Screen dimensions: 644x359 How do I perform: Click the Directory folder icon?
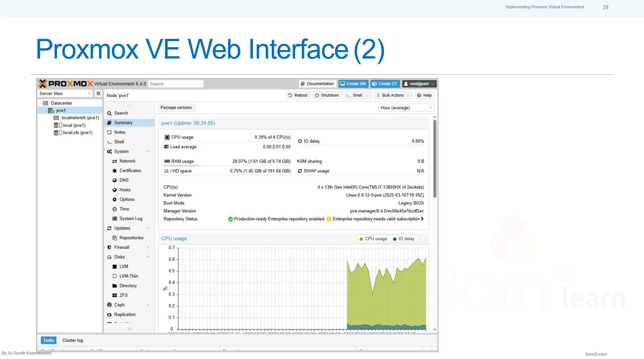coord(115,286)
